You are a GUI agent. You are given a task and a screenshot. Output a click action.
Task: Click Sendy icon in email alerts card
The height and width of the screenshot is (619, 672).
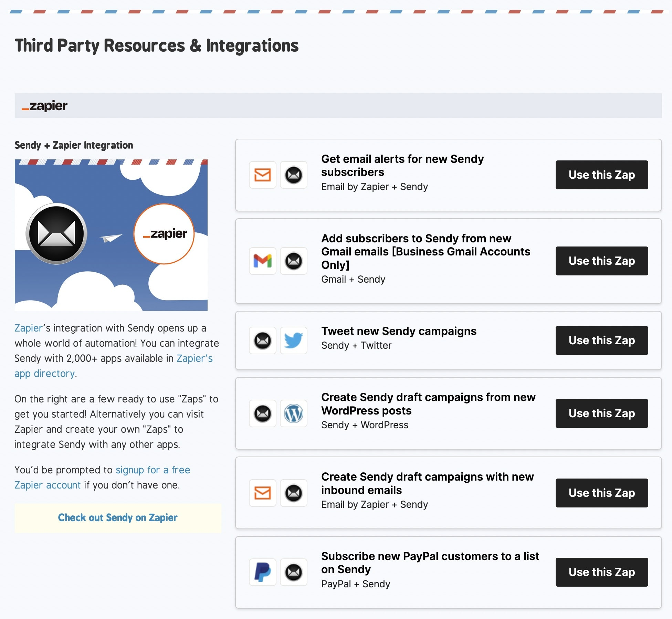tap(294, 175)
